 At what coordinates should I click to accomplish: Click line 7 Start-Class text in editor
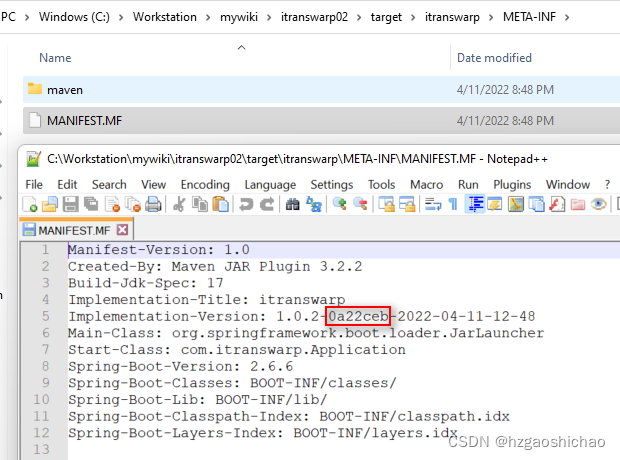pyautogui.click(x=237, y=350)
